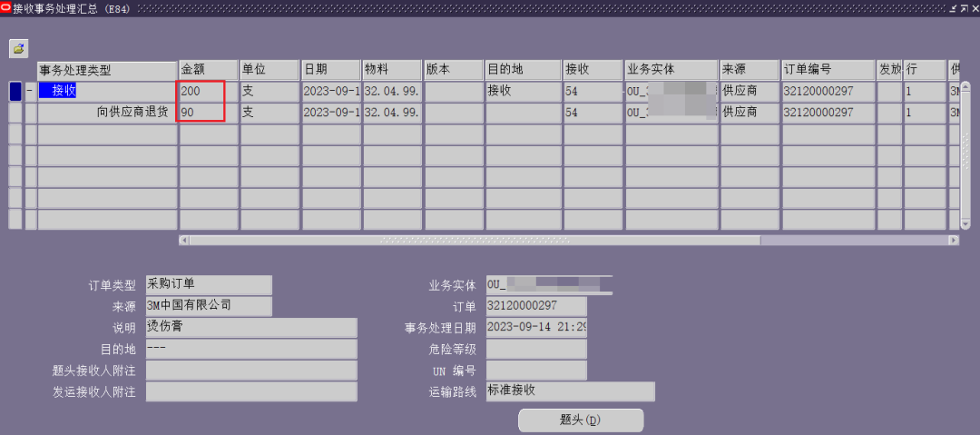980x435 pixels.
Task: Click the 说明 field showing 烫伤膏
Action: point(251,327)
